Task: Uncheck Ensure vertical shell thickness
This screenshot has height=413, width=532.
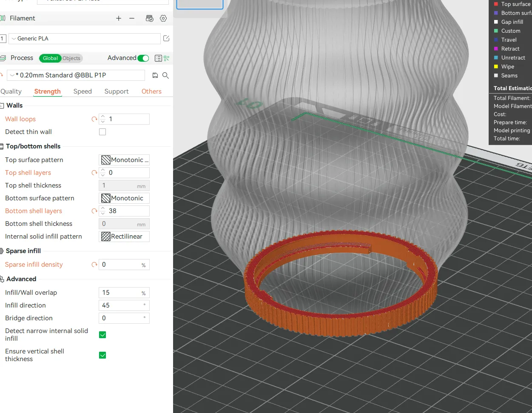Action: (102, 355)
